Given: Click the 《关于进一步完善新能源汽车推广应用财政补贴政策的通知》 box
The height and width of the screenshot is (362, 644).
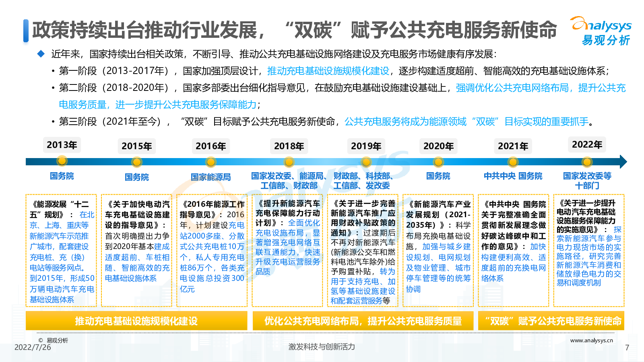Looking at the screenshot, I should pyautogui.click(x=363, y=251).
